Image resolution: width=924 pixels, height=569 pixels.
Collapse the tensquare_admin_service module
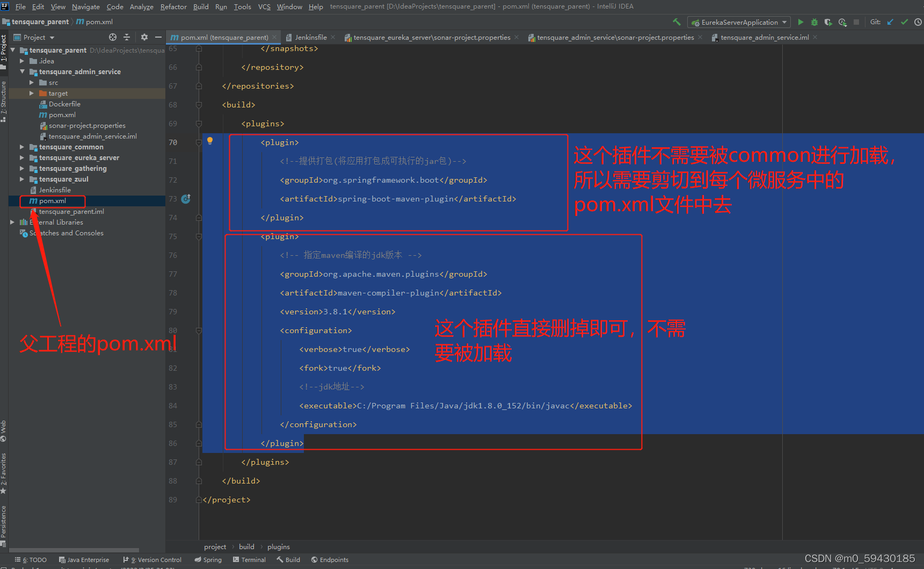pos(23,71)
